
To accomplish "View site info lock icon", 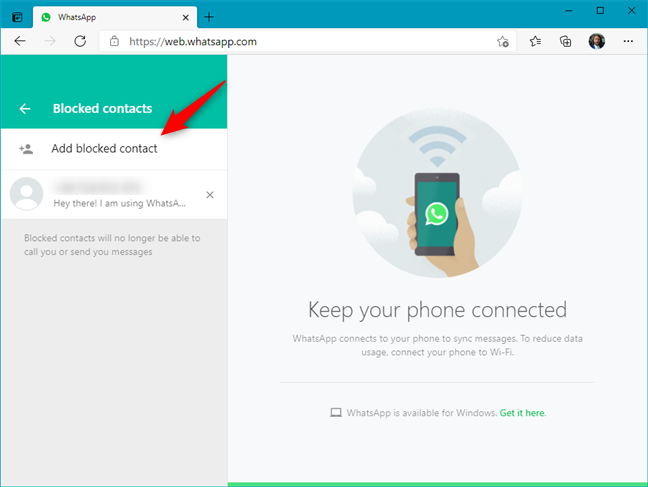I will pos(114,41).
